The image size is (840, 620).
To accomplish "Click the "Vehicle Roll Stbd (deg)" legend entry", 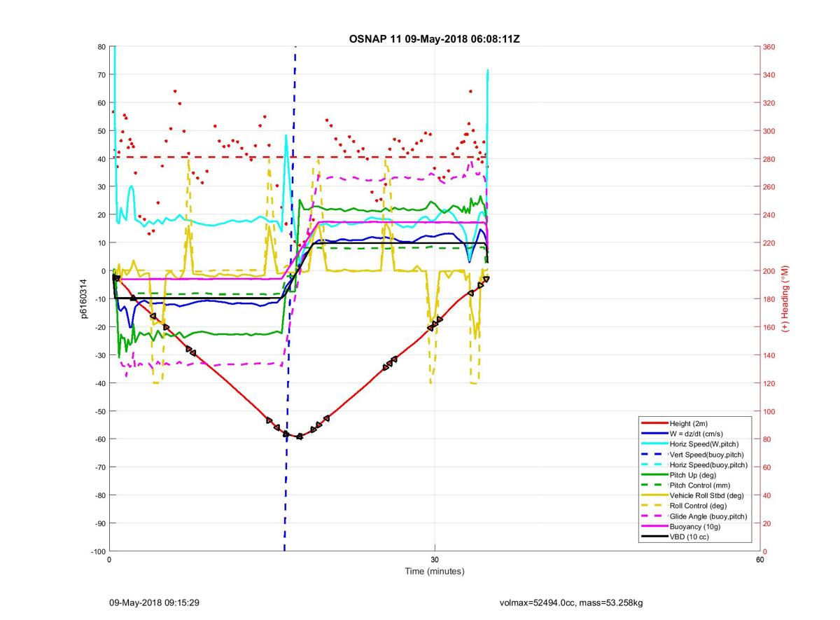I will [x=706, y=496].
